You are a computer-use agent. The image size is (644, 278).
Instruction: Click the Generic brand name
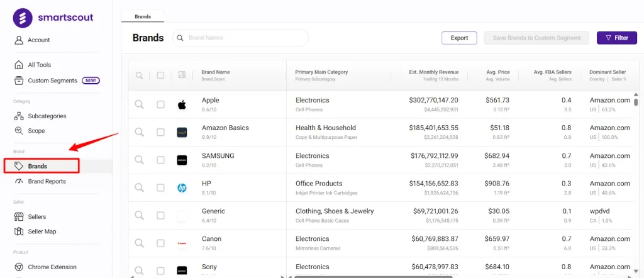coord(213,211)
